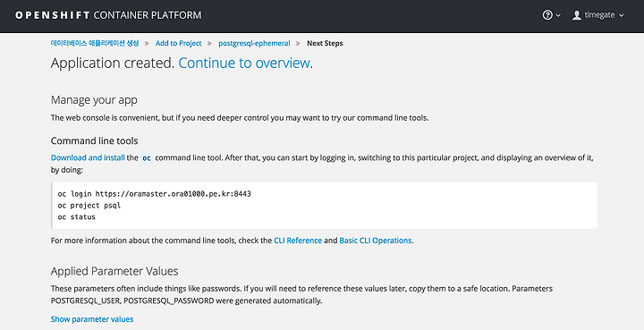Click the inline oc code label
Image resolution: width=644 pixels, height=330 pixels.
tap(147, 158)
